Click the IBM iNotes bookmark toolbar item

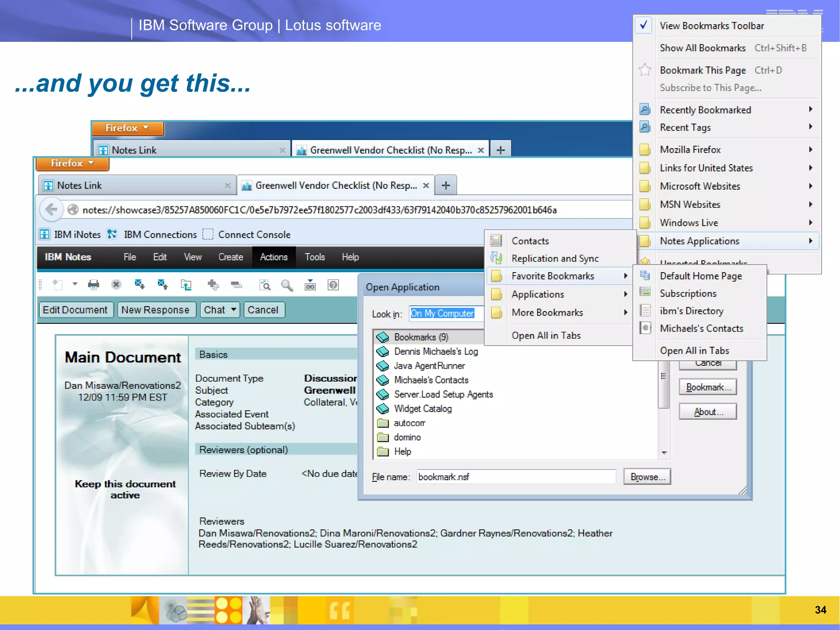[70, 234]
